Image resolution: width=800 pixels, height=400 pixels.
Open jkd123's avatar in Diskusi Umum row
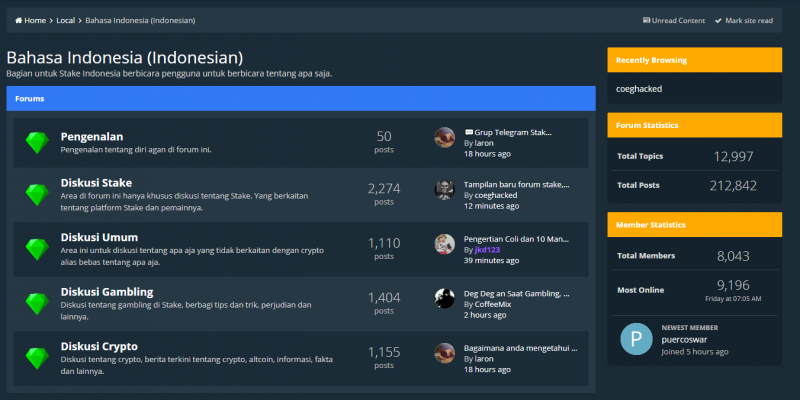(444, 244)
